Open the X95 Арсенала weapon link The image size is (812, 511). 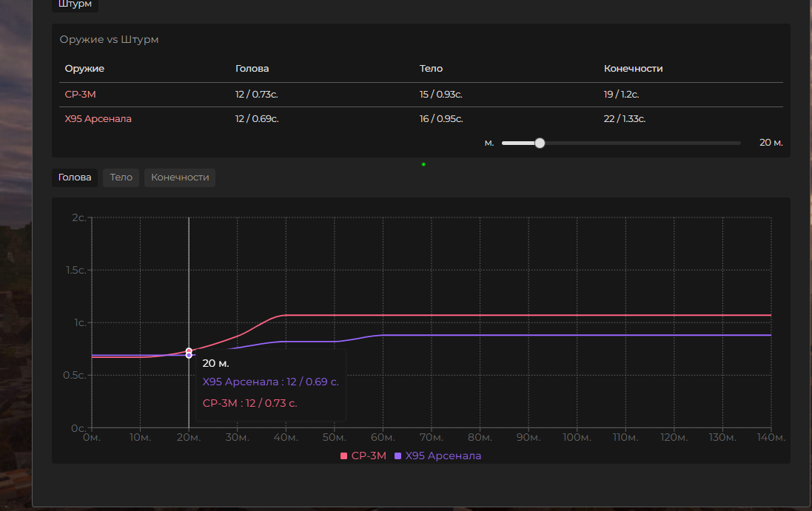click(x=98, y=119)
